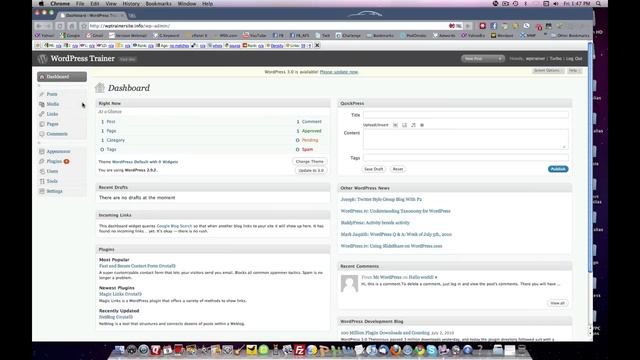Click the Plugins update count badge
Image resolution: width=640 pixels, height=360 pixels.
(x=66, y=161)
